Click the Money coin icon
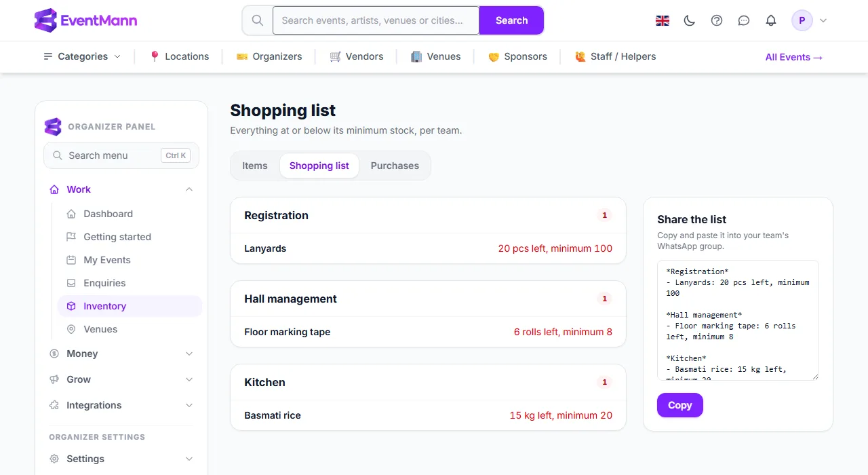868x475 pixels. click(x=54, y=354)
